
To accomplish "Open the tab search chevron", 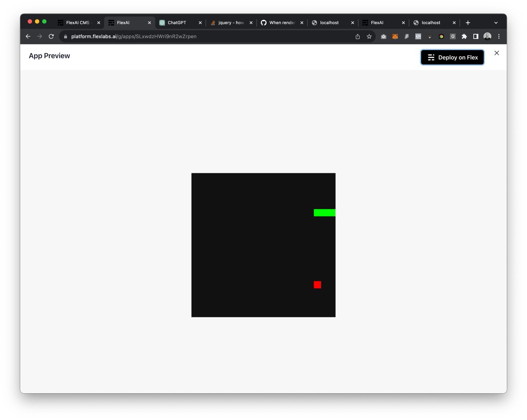I will [x=495, y=22].
